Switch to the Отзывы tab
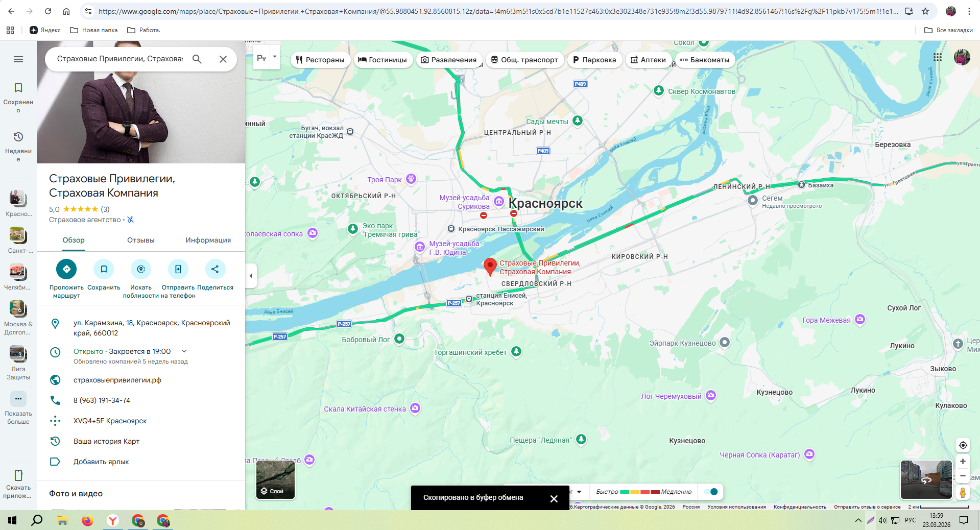The height and width of the screenshot is (530, 980). 141,240
